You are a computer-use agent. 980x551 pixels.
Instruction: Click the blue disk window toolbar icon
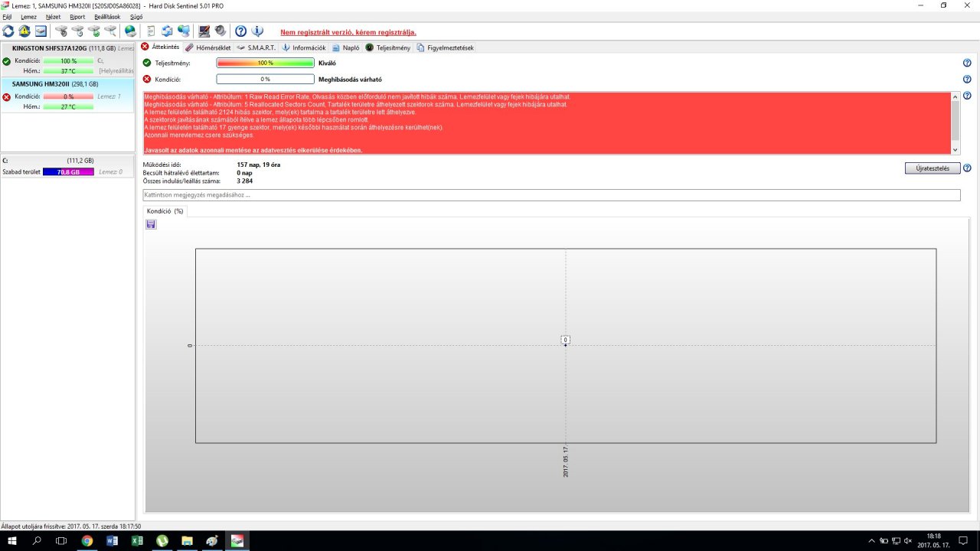pyautogui.click(x=41, y=31)
